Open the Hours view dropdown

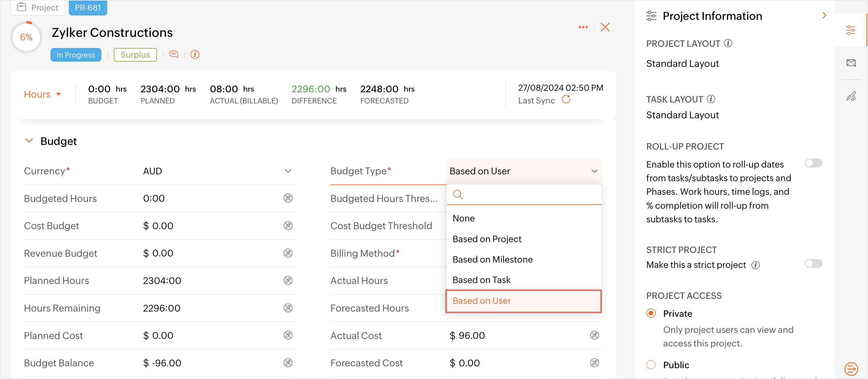pos(42,94)
